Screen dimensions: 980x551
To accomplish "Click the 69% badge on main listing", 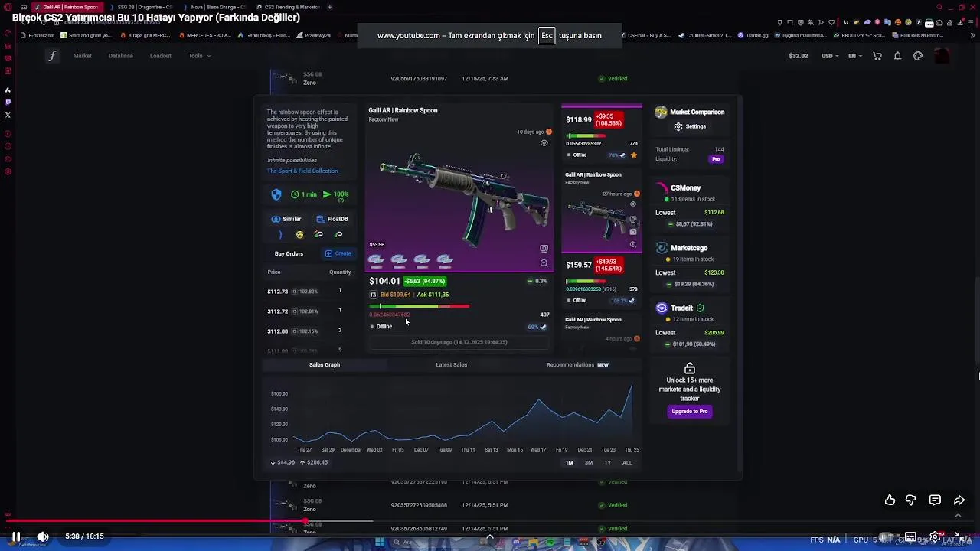I will point(537,327).
